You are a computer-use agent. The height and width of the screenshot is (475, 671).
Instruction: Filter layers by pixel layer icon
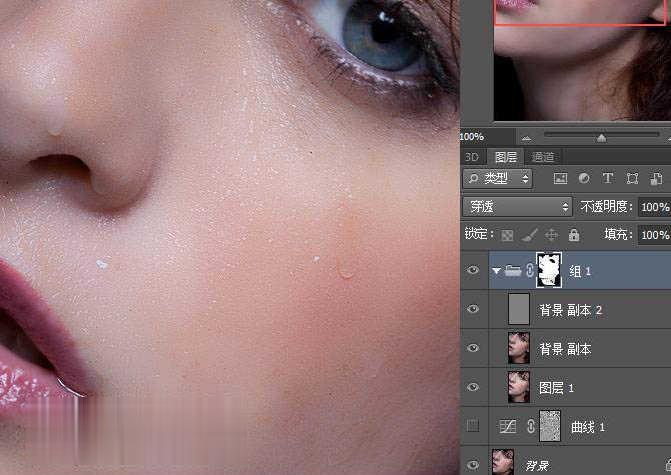click(560, 178)
